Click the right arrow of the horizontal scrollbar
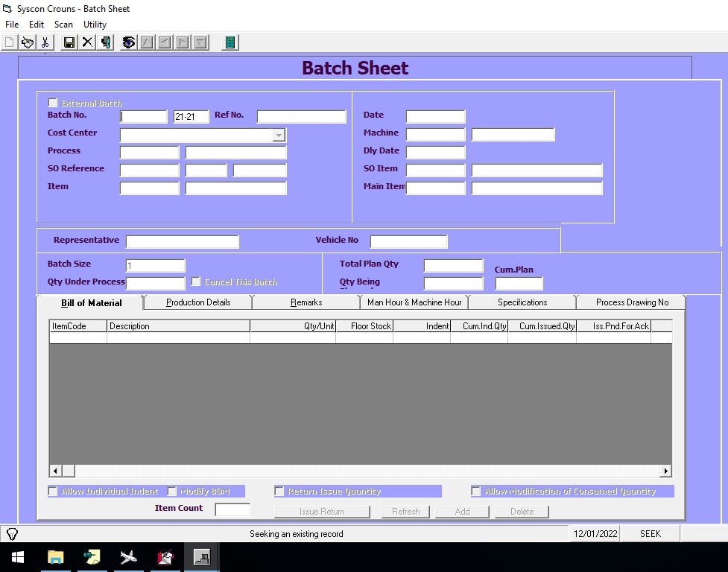The width and height of the screenshot is (728, 572). (x=665, y=471)
